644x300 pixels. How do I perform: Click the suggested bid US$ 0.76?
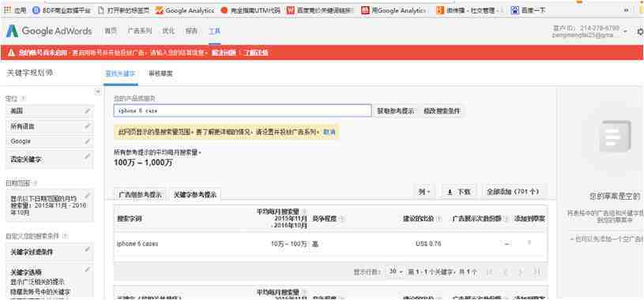coord(428,244)
